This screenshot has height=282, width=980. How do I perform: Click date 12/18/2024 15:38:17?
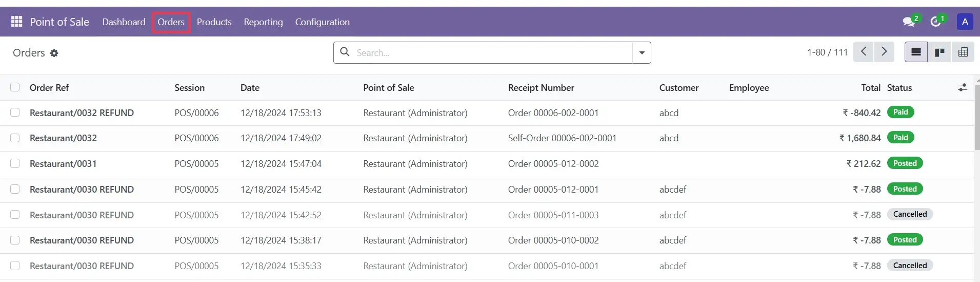281,240
